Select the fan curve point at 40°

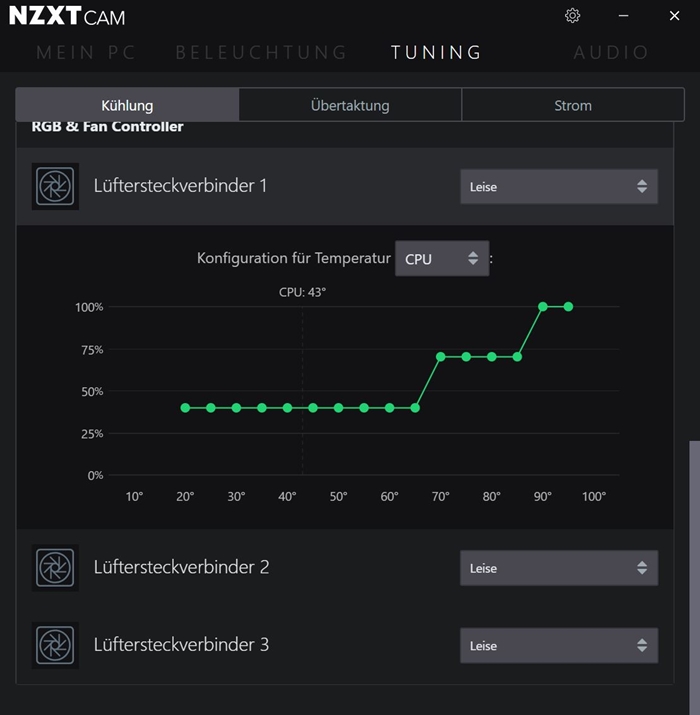287,408
